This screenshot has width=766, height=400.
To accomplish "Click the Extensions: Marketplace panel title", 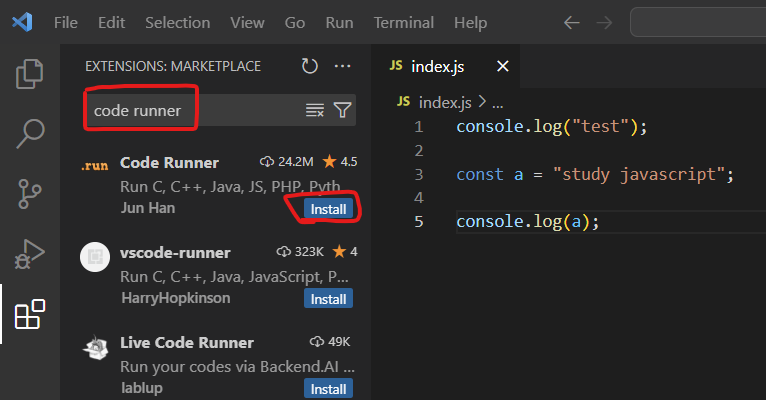I will pos(173,66).
